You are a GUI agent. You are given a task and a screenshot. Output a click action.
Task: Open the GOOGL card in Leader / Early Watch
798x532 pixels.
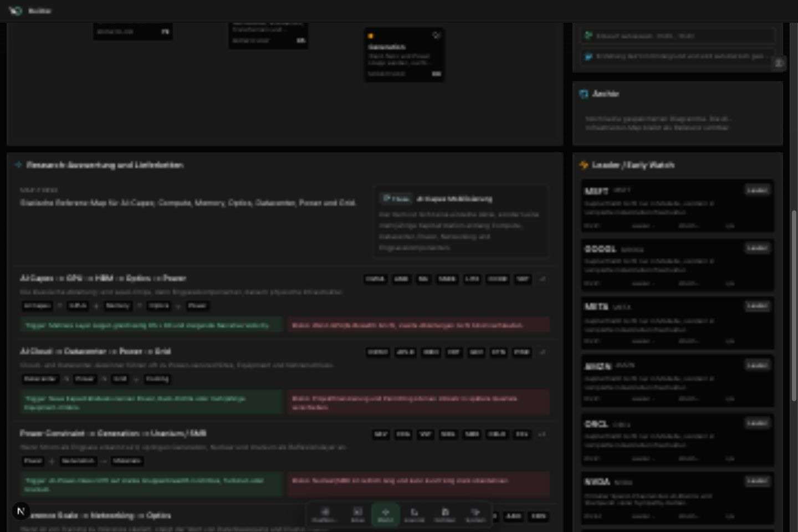[x=677, y=265]
